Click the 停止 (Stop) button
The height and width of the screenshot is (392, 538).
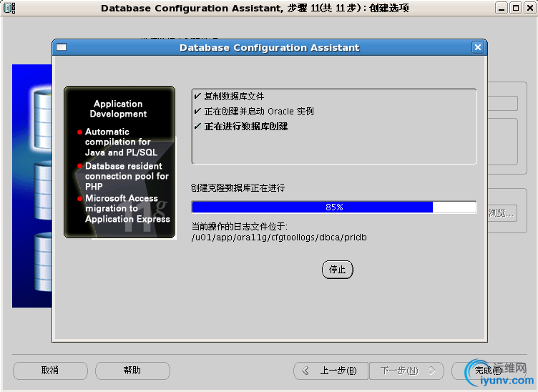point(337,270)
